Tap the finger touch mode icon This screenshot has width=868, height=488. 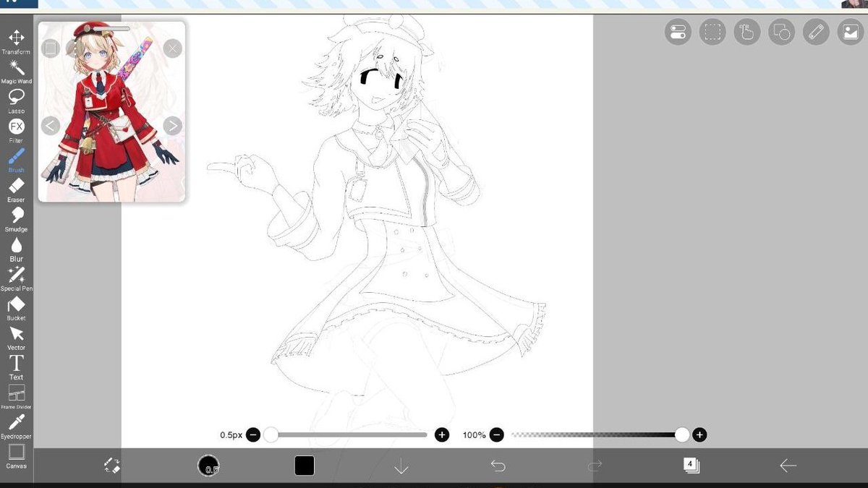coord(747,32)
